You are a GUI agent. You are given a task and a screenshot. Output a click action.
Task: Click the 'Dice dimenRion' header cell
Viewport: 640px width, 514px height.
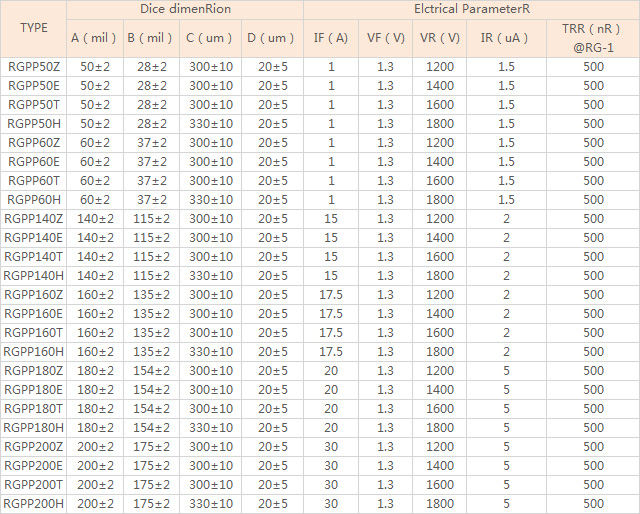tap(185, 9)
